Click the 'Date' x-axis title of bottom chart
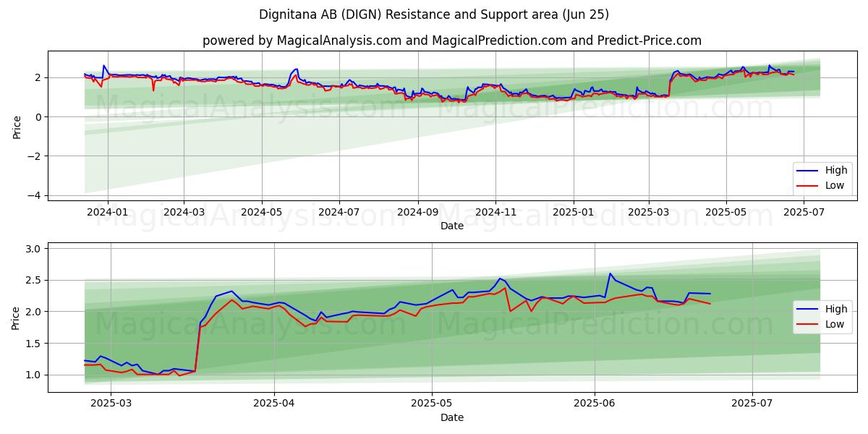Image resolution: width=868 pixels, height=434 pixels. coord(452,418)
